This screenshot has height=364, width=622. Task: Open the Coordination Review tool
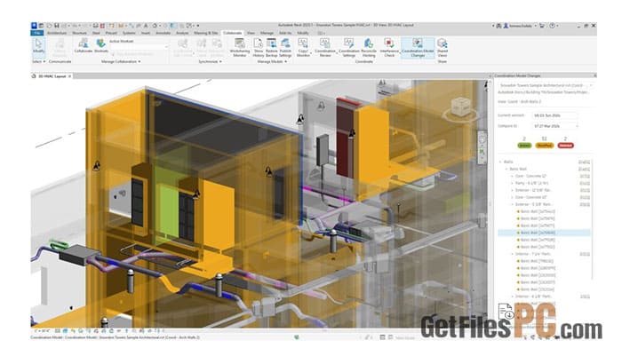pyautogui.click(x=325, y=48)
